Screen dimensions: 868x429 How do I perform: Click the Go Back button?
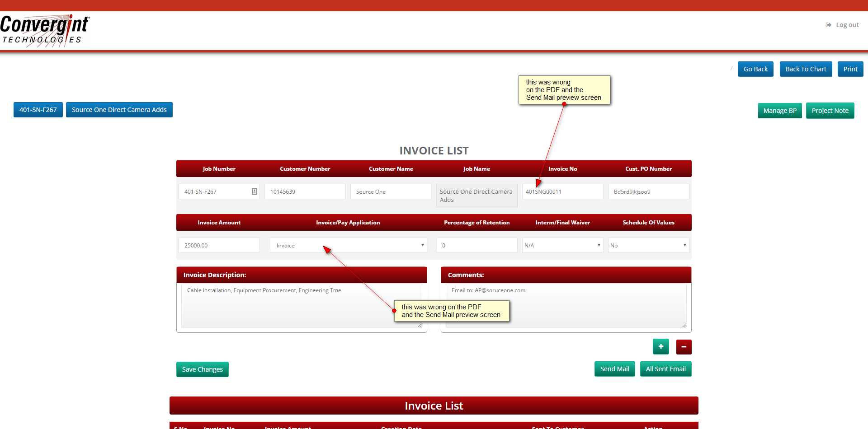pos(755,69)
